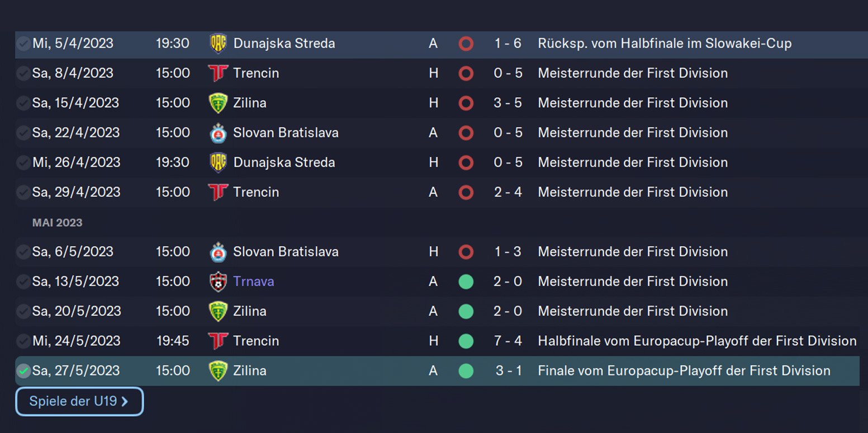Click Dunajska Streda club badge on 5/4/2023
Viewport: 868px width, 433px height.
pos(218,44)
